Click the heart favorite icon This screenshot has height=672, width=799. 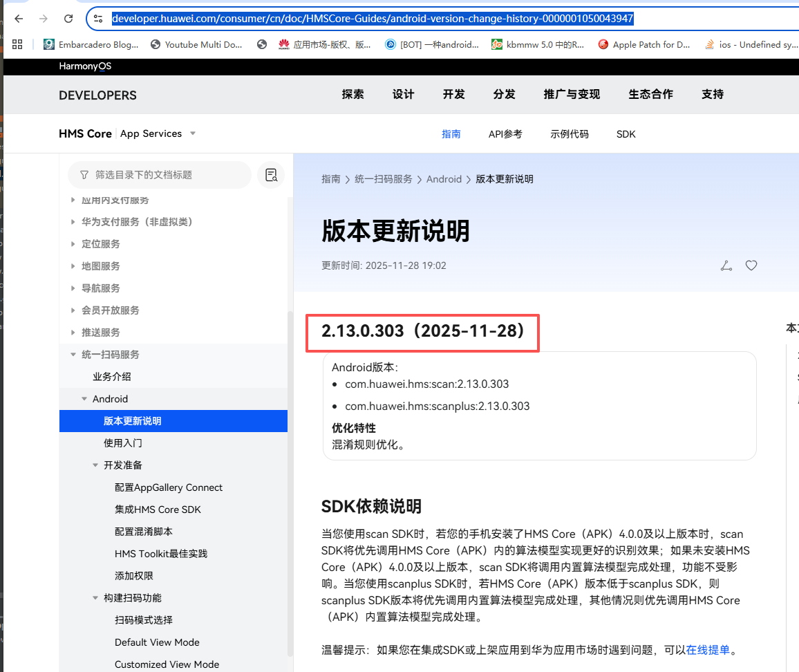pos(751,265)
